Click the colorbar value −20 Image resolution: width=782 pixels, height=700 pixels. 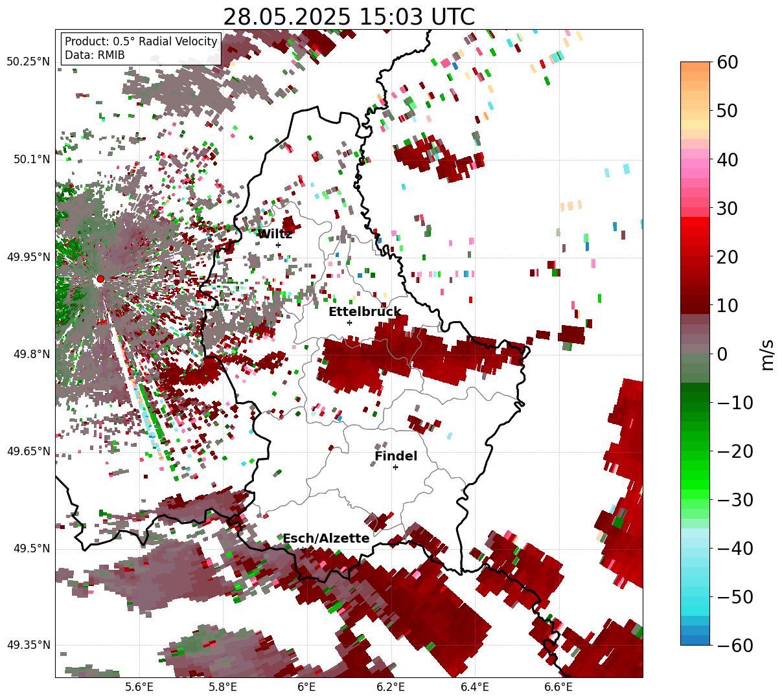(x=735, y=451)
